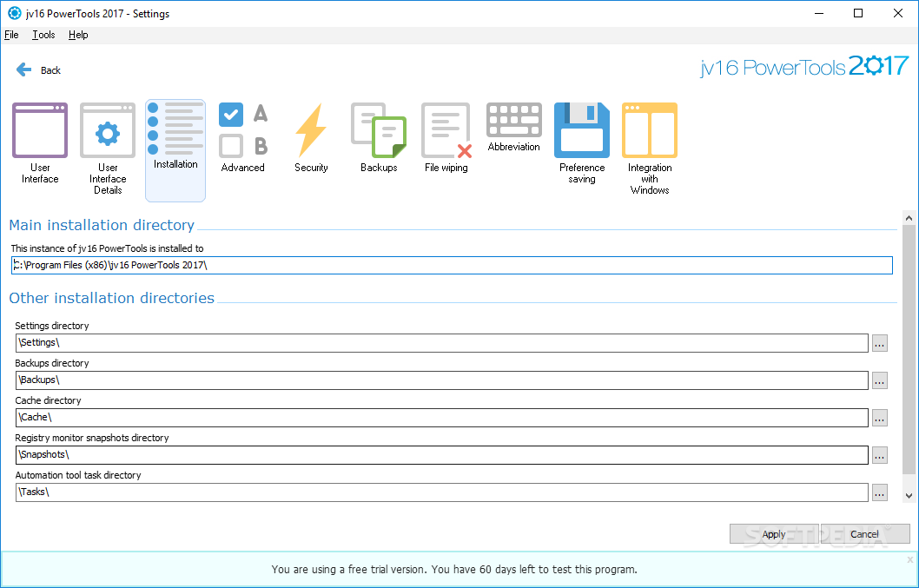Open the Tools menu
Viewport: 919px width, 588px height.
43,35
